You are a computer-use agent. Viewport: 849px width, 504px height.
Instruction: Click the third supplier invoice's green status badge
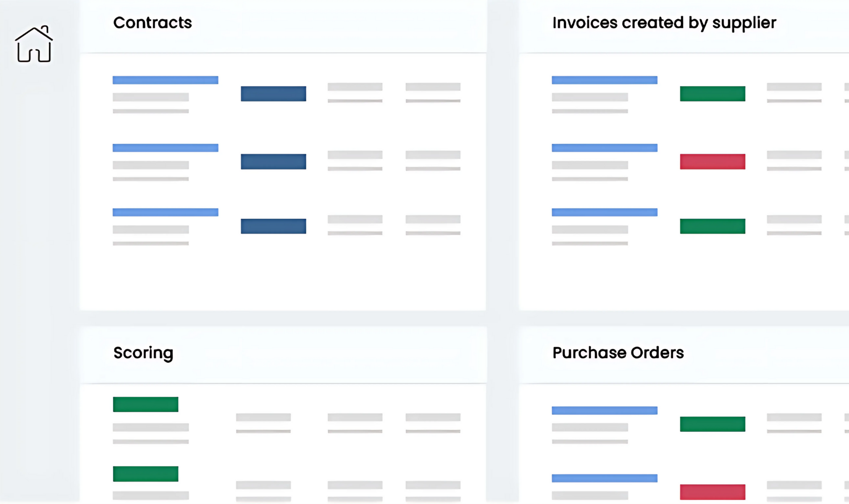712,226
